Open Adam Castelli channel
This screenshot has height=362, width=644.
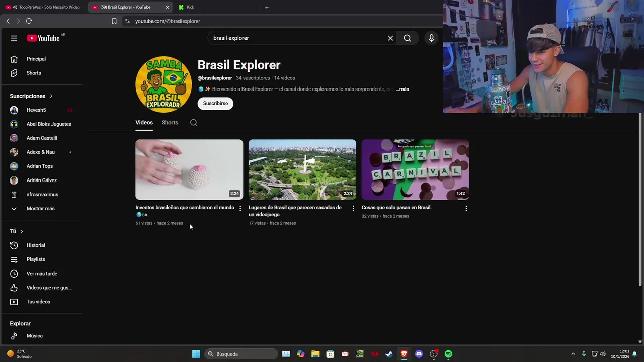pyautogui.click(x=41, y=138)
